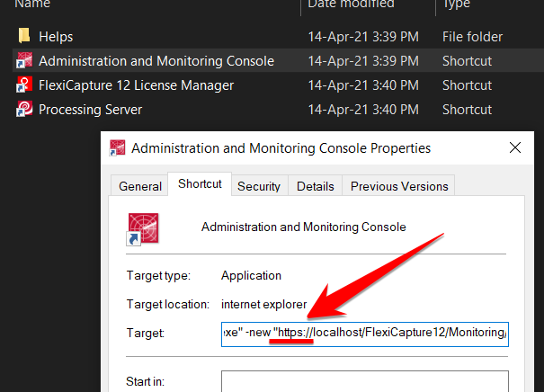
Task: Click the 'Target type:' label
Action: 158,275
